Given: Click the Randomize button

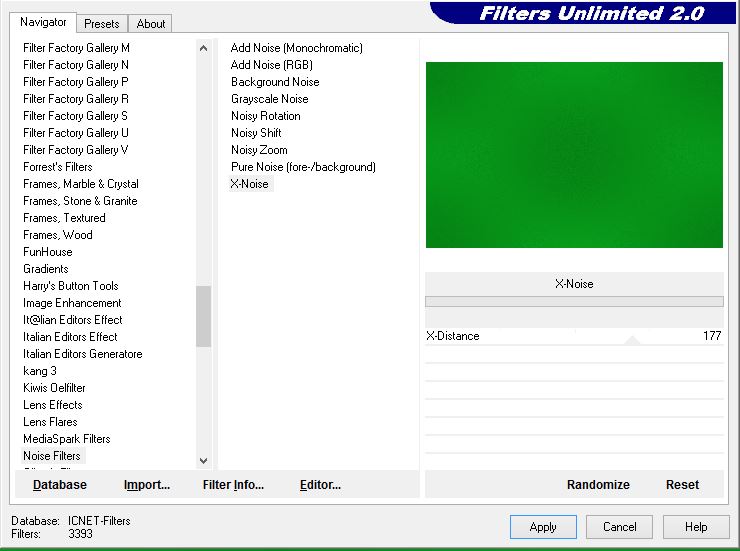Looking at the screenshot, I should pos(598,485).
